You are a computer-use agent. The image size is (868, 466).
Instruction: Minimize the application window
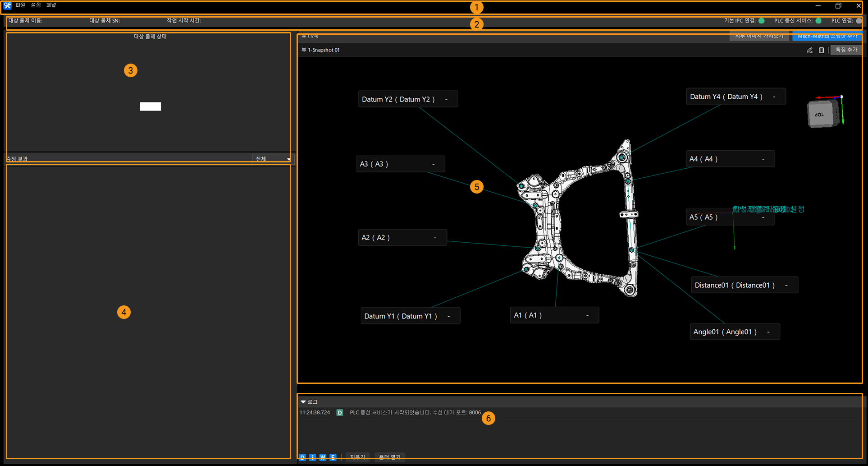[x=818, y=6]
